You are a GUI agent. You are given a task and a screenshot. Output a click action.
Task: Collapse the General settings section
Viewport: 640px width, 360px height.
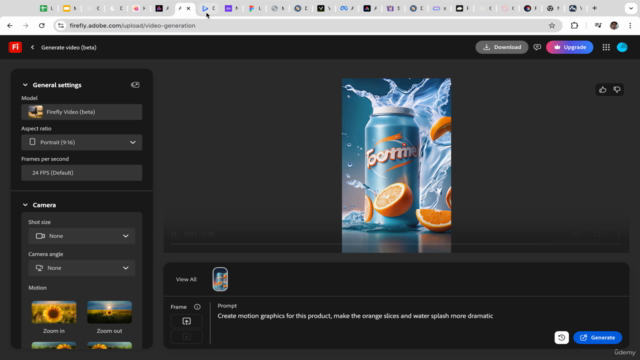(25, 85)
